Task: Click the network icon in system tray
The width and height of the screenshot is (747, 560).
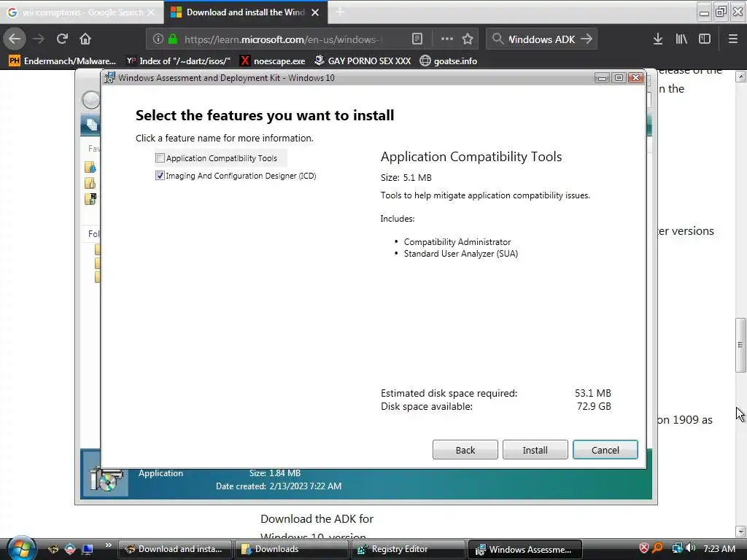Action: (677, 548)
